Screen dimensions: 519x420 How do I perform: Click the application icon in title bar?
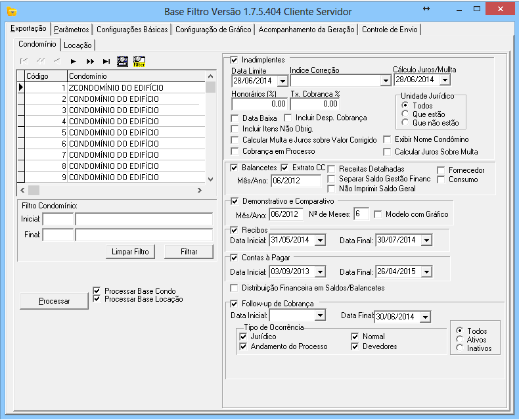point(11,11)
